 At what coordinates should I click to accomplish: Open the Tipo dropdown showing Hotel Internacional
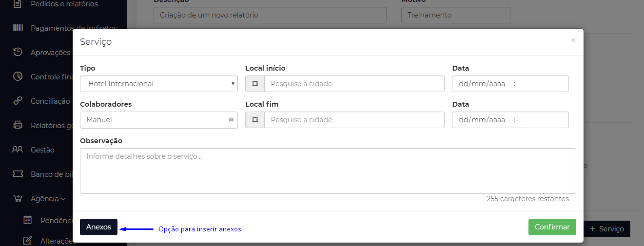tap(159, 84)
